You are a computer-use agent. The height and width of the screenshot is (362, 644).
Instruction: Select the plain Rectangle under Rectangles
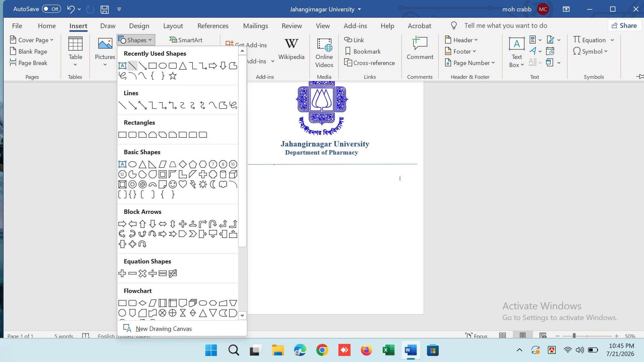tap(122, 135)
